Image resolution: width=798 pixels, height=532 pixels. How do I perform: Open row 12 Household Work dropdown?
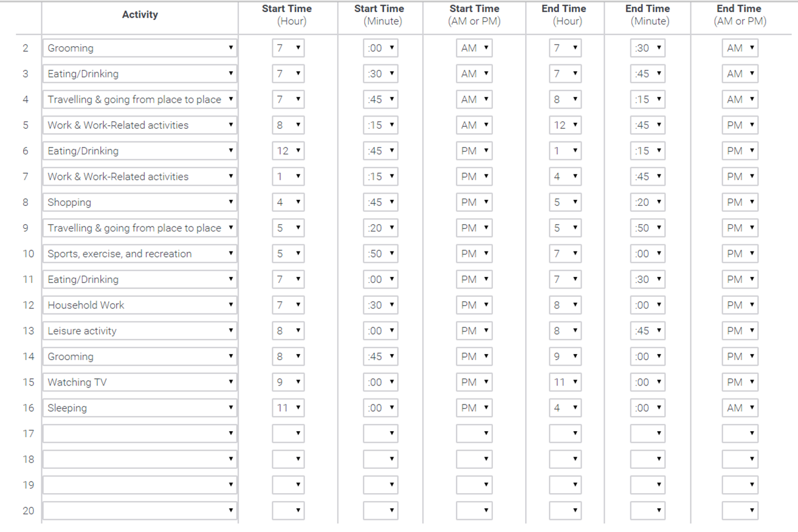139,305
